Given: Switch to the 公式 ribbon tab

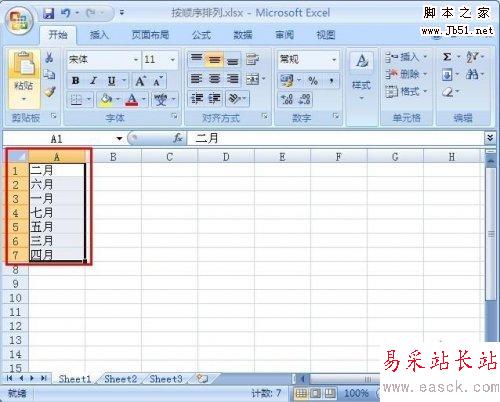Looking at the screenshot, I should pyautogui.click(x=201, y=35).
